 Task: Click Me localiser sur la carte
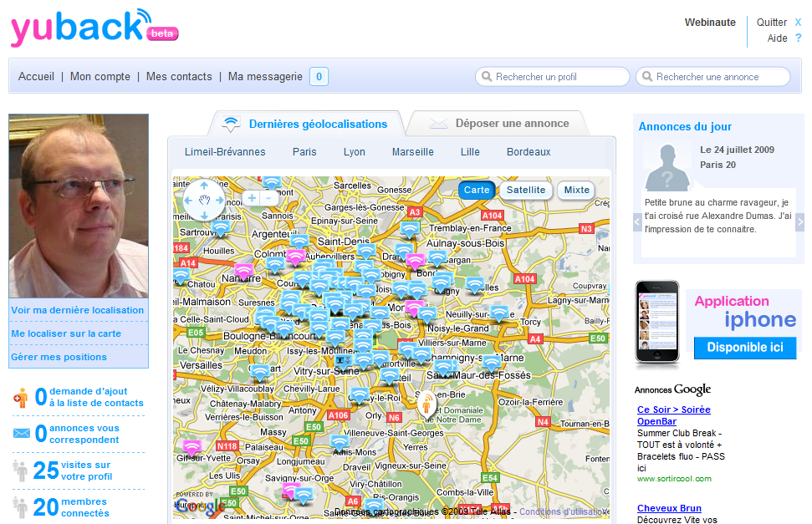click(66, 333)
